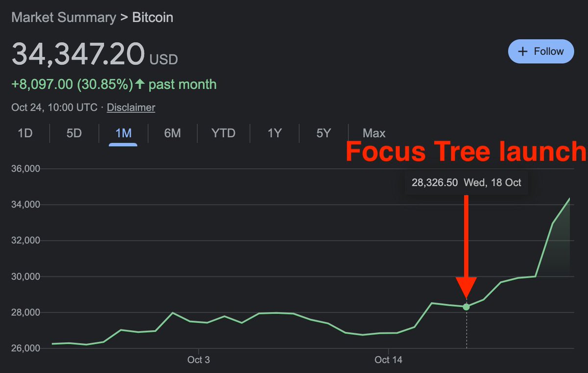Click the 28,326.50 Wed, 18 Oct tooltip
The height and width of the screenshot is (373, 588).
466,183
